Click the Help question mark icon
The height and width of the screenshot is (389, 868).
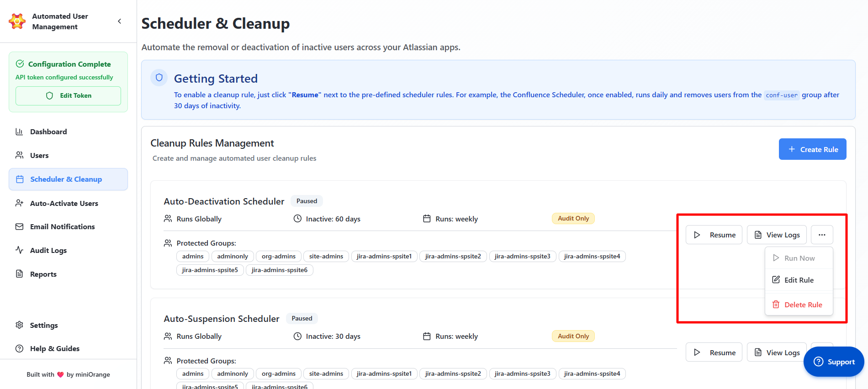[x=19, y=348]
